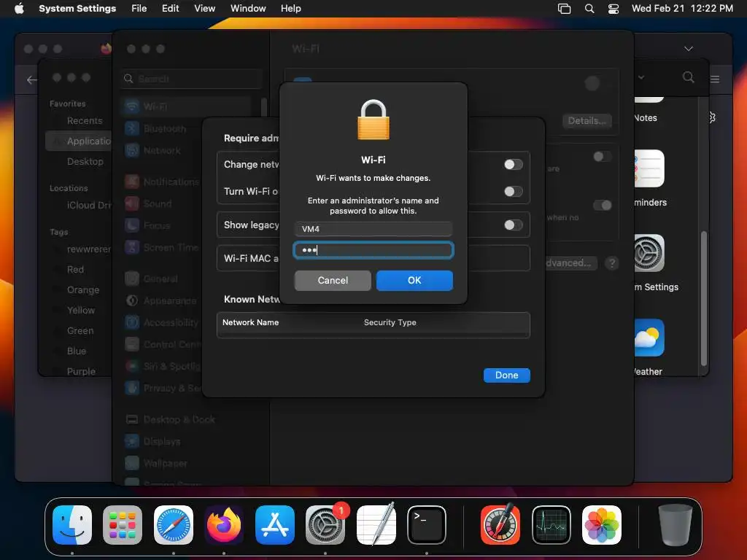Open the Weather app icon in Finder window

[x=649, y=338]
